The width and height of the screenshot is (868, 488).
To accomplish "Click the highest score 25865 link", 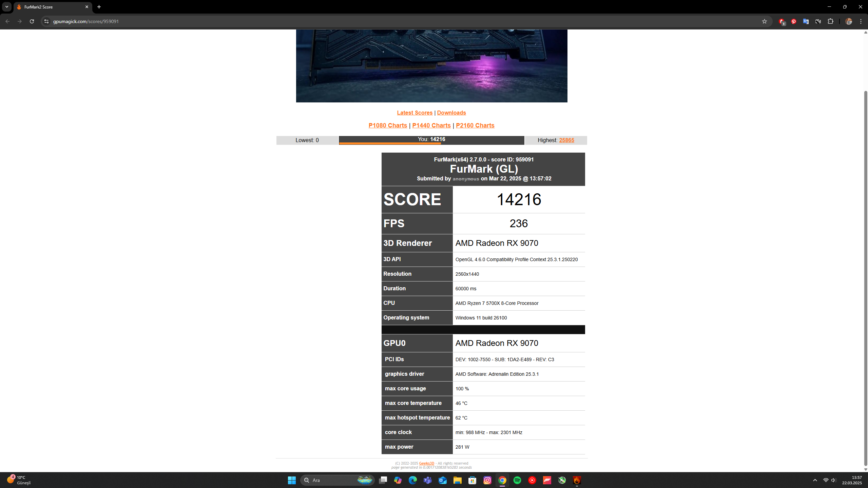I will tap(566, 140).
